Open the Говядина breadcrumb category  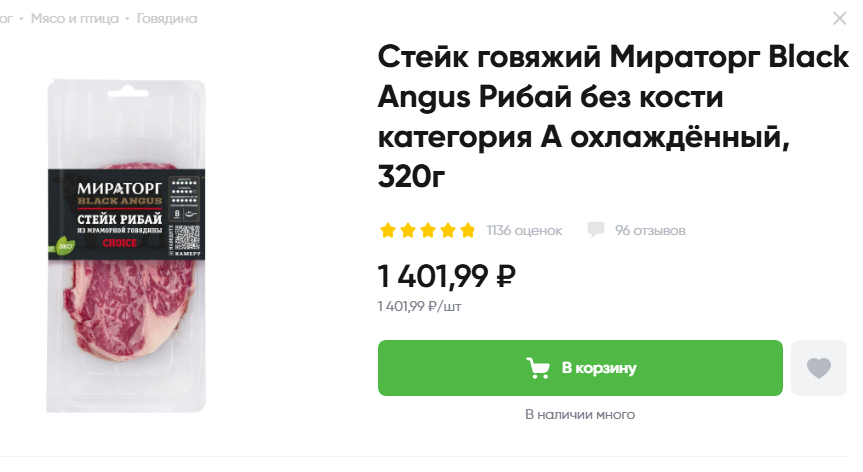[x=167, y=19]
